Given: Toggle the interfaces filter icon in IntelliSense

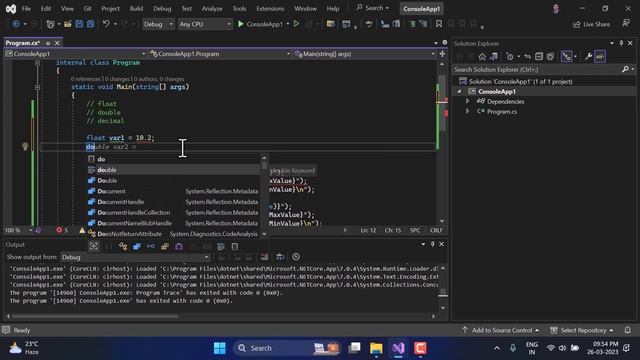Looking at the screenshot, I should pyautogui.click(x=151, y=246).
